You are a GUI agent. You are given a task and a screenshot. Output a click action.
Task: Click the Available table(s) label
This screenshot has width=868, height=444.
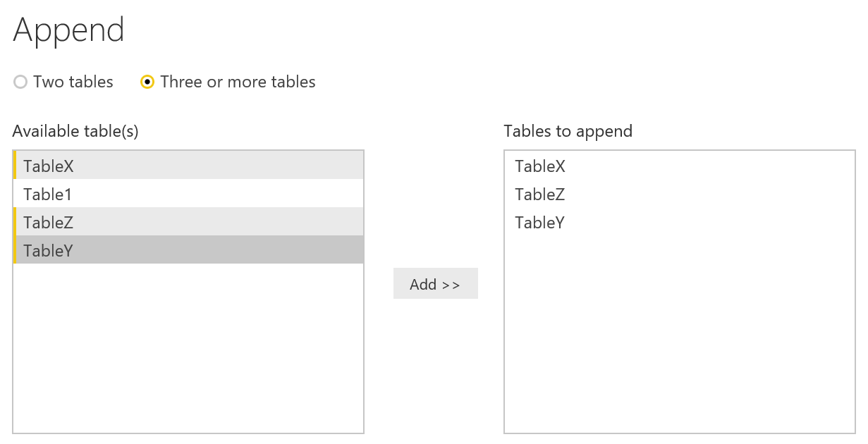(x=74, y=131)
